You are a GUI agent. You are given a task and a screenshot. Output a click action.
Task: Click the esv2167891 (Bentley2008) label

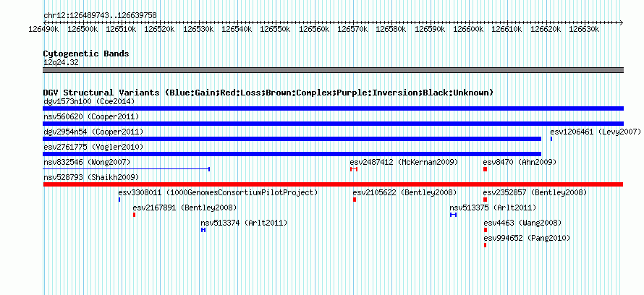click(185, 208)
